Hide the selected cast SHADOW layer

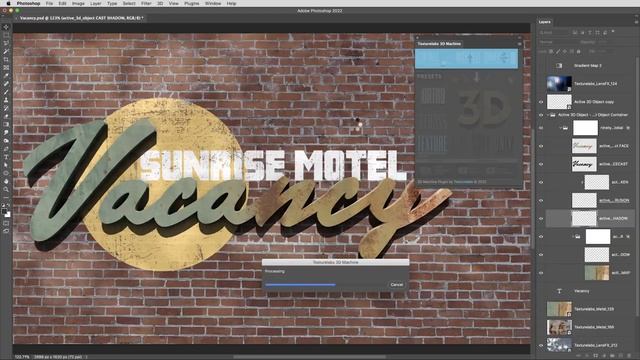(x=541, y=219)
